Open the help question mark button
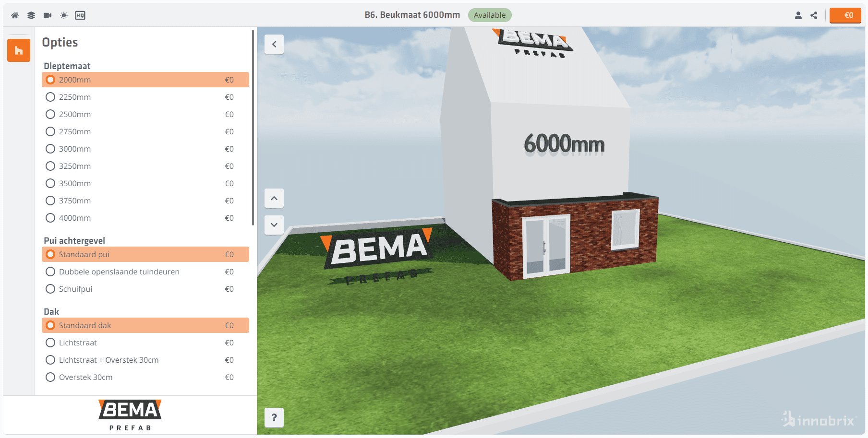868x438 pixels. coord(274,417)
